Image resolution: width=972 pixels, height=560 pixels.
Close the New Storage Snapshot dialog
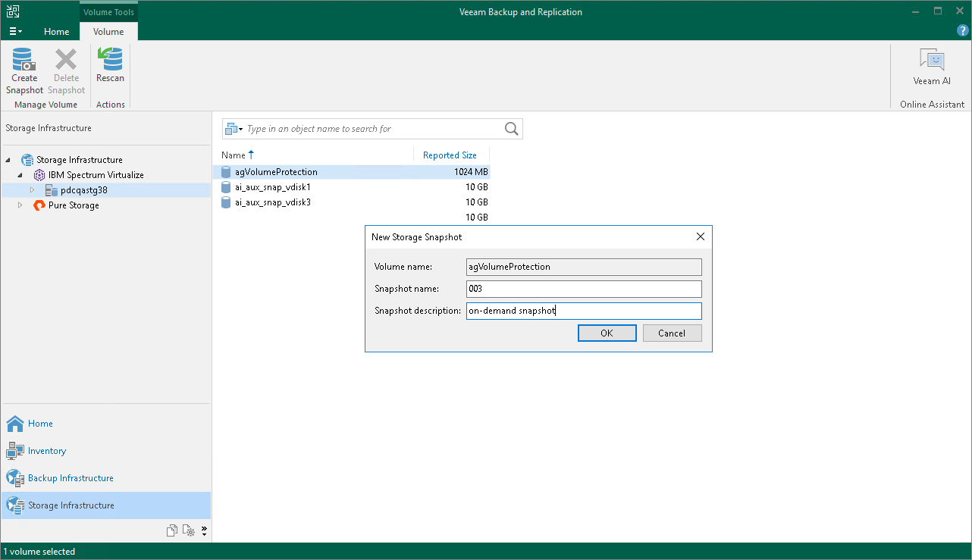[701, 236]
